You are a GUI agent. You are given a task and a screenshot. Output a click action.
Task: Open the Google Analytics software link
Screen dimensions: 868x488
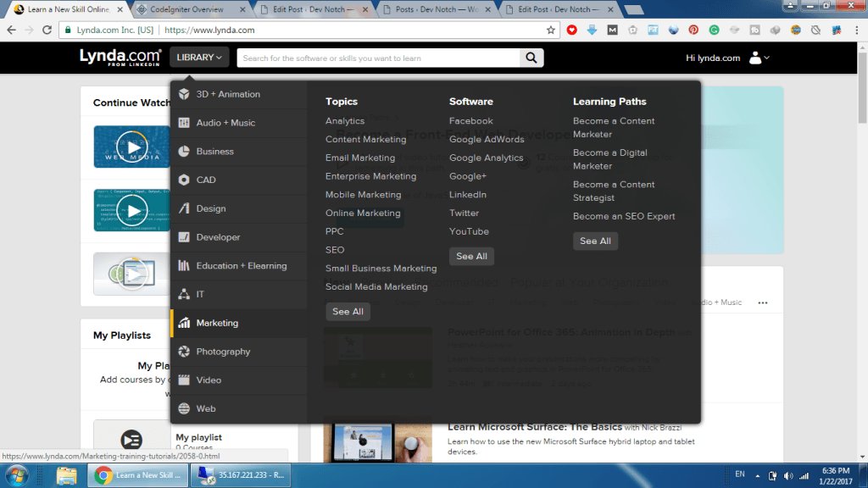point(486,158)
